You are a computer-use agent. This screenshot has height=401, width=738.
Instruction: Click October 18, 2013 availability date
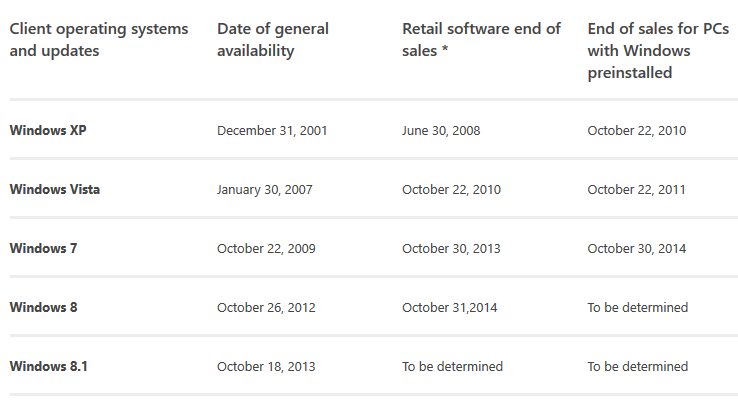266,366
